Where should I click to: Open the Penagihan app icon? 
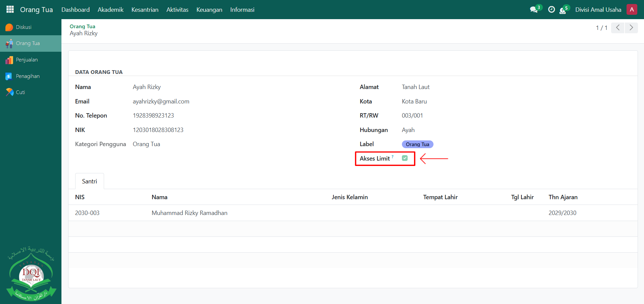coord(9,76)
